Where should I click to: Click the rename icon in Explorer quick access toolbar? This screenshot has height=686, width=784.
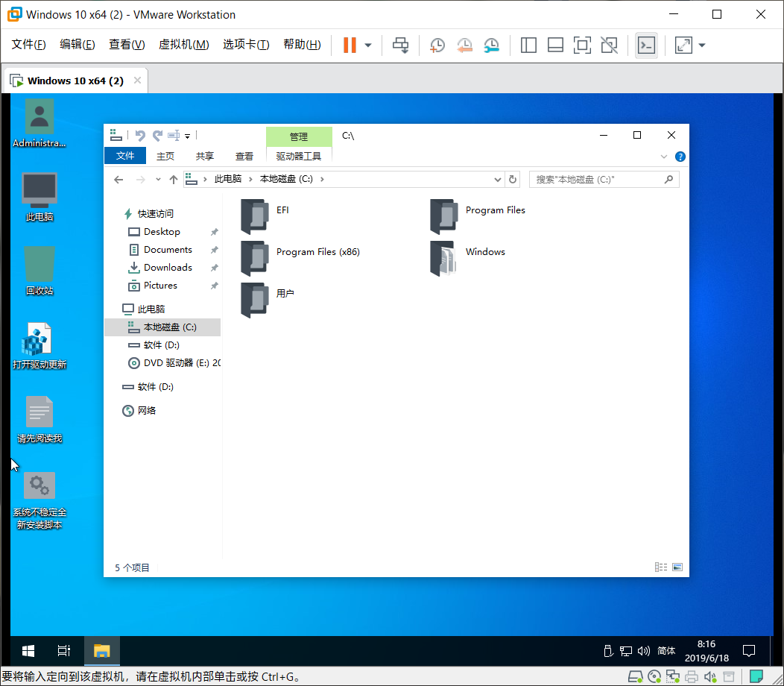click(174, 136)
